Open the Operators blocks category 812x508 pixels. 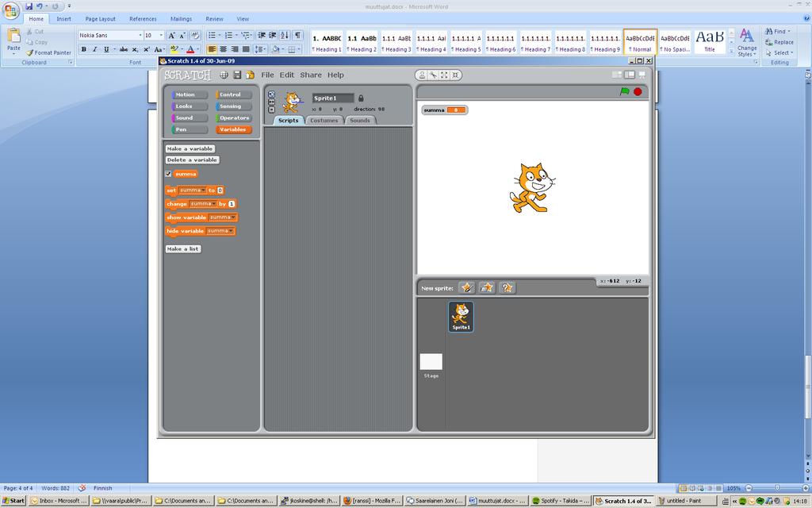click(x=234, y=117)
